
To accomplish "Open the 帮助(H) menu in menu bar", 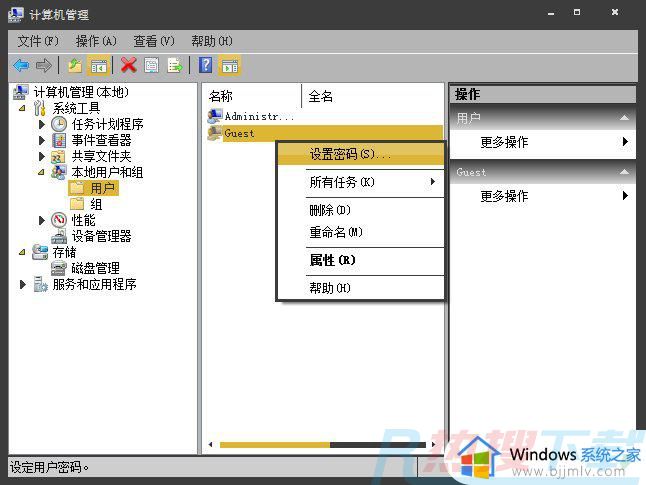I will click(212, 41).
